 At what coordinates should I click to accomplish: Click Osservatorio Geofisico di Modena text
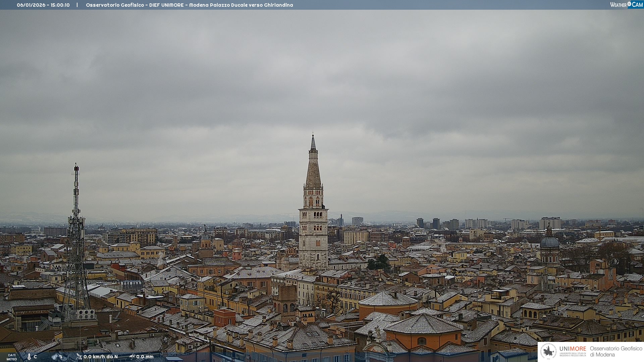[x=616, y=351]
